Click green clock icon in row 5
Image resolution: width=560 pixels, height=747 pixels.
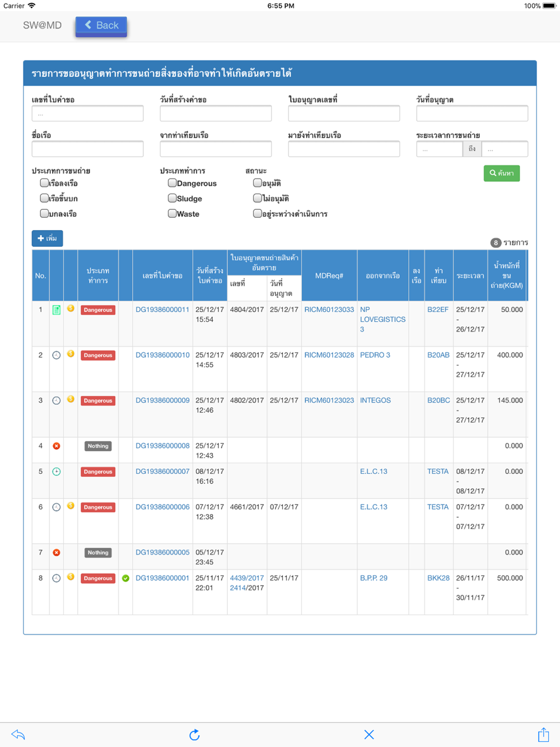57,471
